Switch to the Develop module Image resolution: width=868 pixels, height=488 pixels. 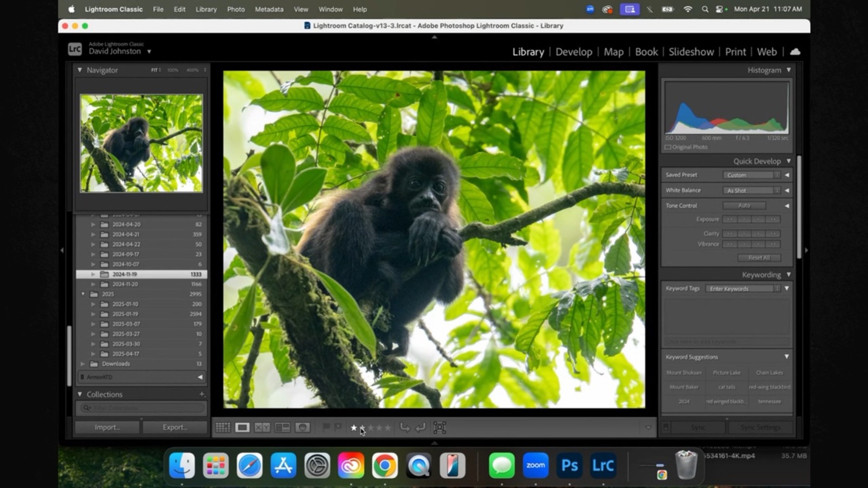[573, 52]
